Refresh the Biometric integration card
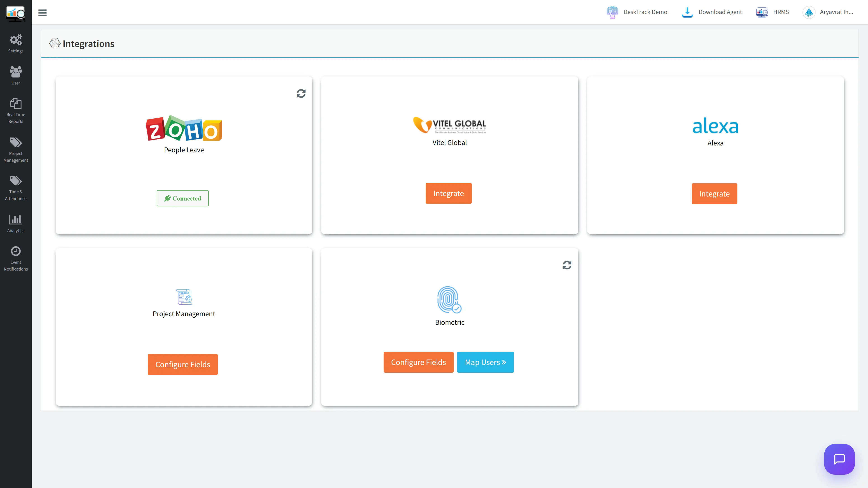Image resolution: width=868 pixels, height=488 pixels. [567, 265]
